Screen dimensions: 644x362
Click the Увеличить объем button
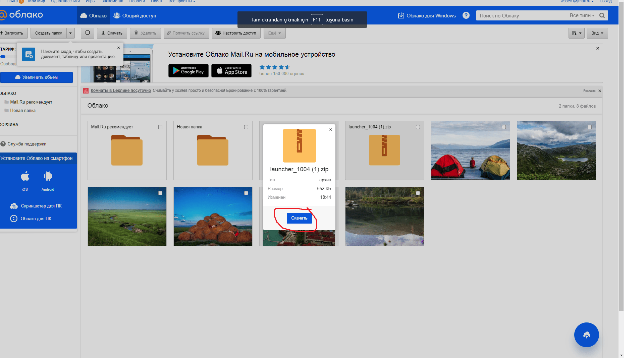pos(37,77)
